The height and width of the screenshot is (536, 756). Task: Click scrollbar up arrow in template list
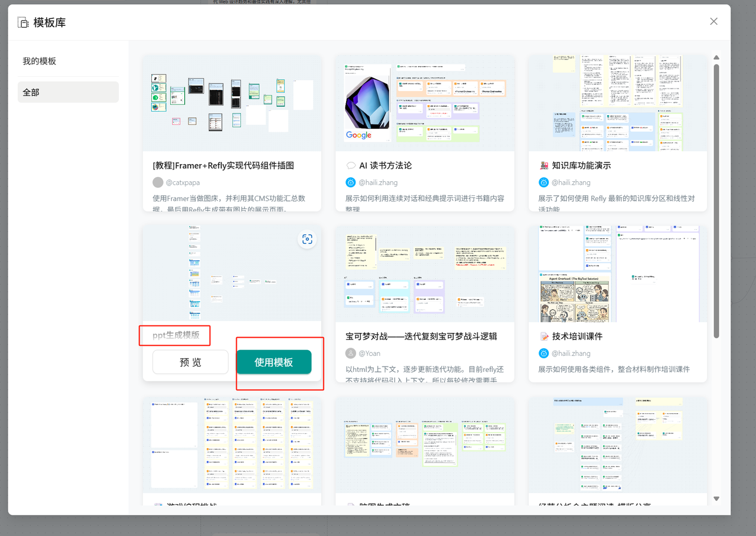[716, 58]
